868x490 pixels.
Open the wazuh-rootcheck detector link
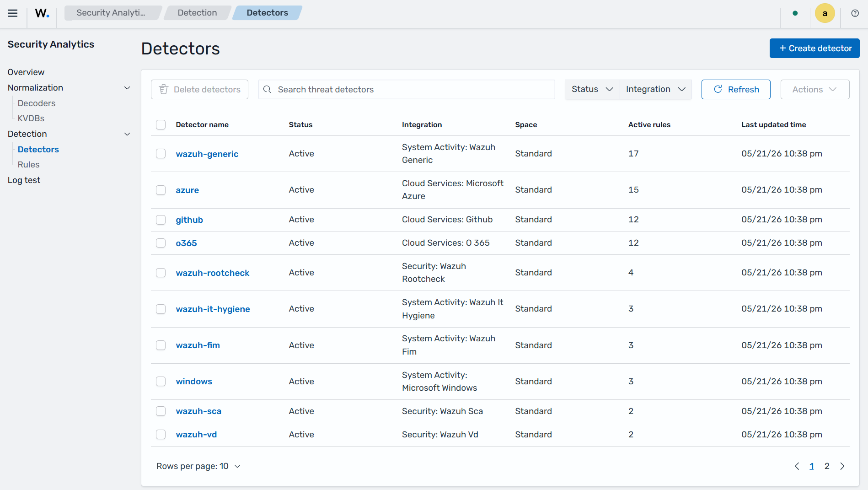click(x=213, y=273)
